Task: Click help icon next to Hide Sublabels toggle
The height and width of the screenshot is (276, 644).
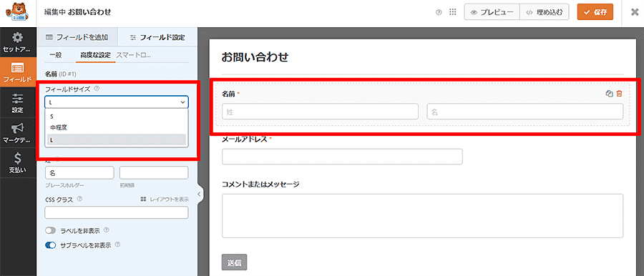Action: (x=117, y=245)
